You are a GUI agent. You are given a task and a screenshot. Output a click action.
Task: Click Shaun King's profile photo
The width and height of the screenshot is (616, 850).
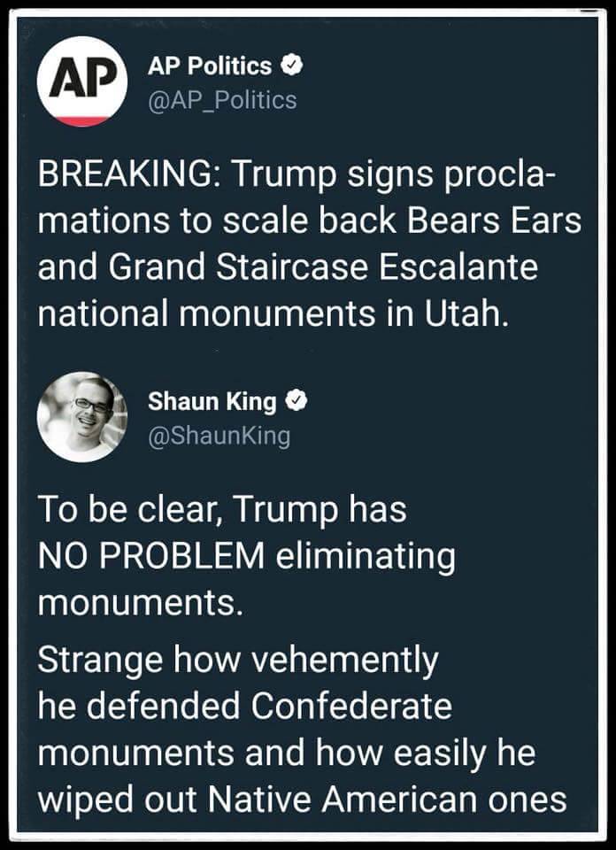coord(81,416)
